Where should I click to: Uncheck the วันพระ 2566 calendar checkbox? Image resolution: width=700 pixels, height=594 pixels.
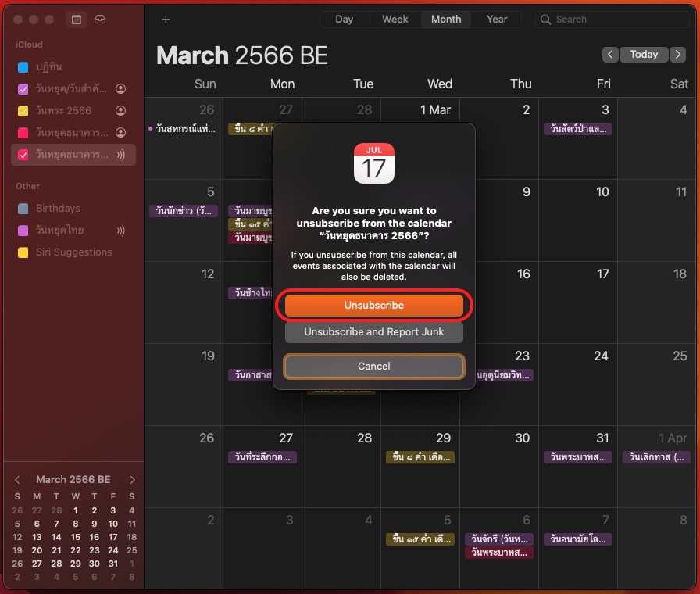pos(23,111)
